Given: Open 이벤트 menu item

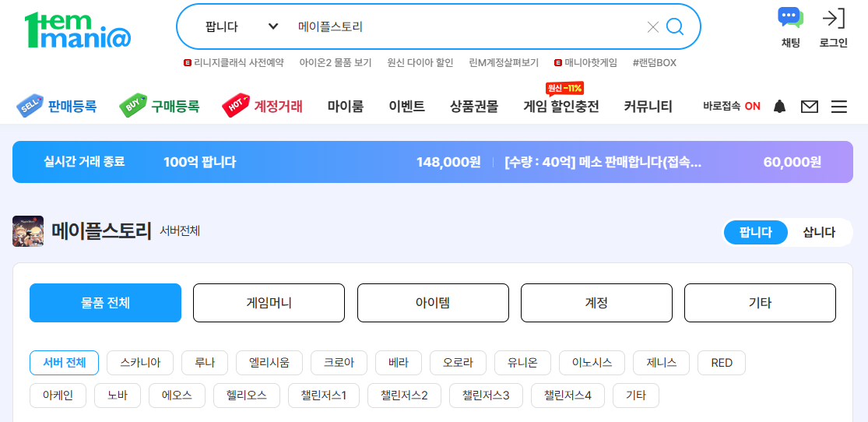Looking at the screenshot, I should tap(407, 107).
